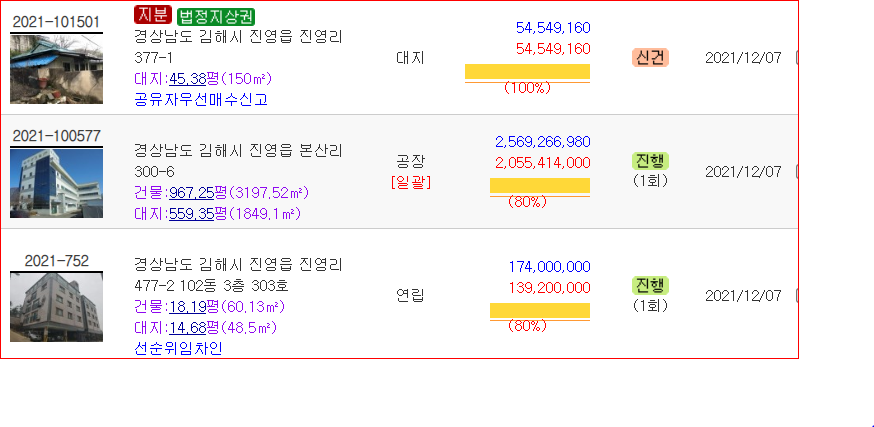874x427 pixels.
Task: View the gray row house thumbnail
Action: 56,307
